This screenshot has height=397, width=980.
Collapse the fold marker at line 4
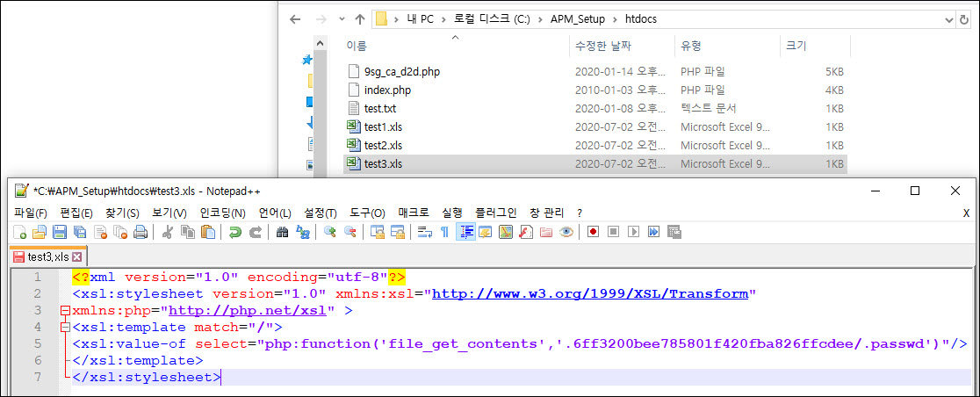[x=64, y=327]
